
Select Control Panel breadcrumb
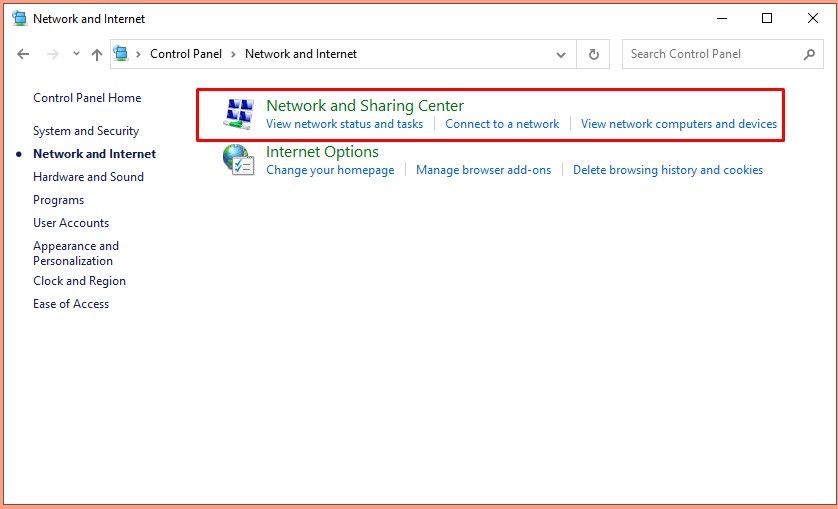pos(186,54)
